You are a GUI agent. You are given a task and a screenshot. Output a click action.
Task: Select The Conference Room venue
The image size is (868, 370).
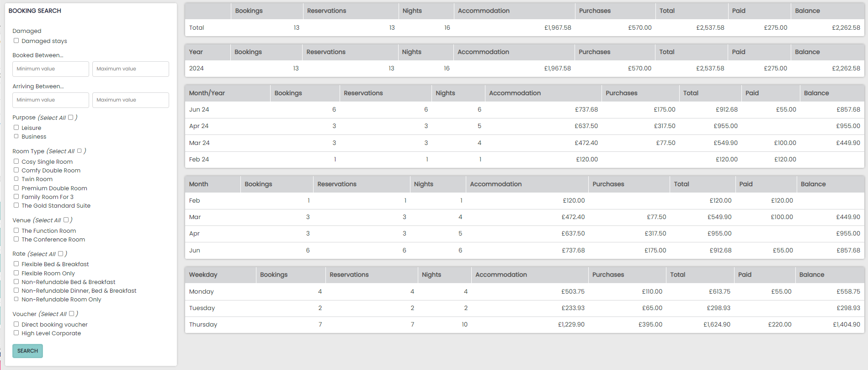(x=16, y=239)
